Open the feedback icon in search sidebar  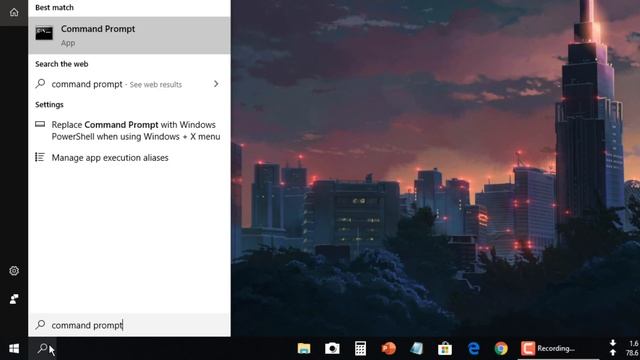(x=14, y=299)
